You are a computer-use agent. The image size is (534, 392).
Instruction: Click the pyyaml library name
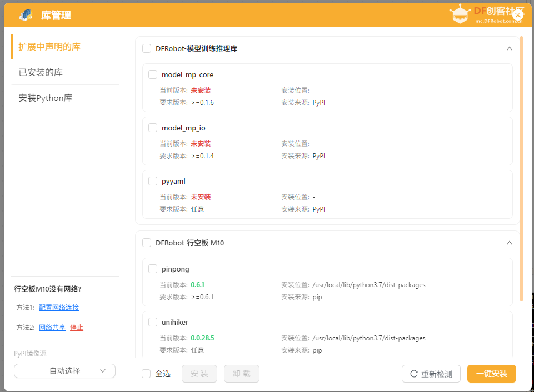(x=174, y=182)
